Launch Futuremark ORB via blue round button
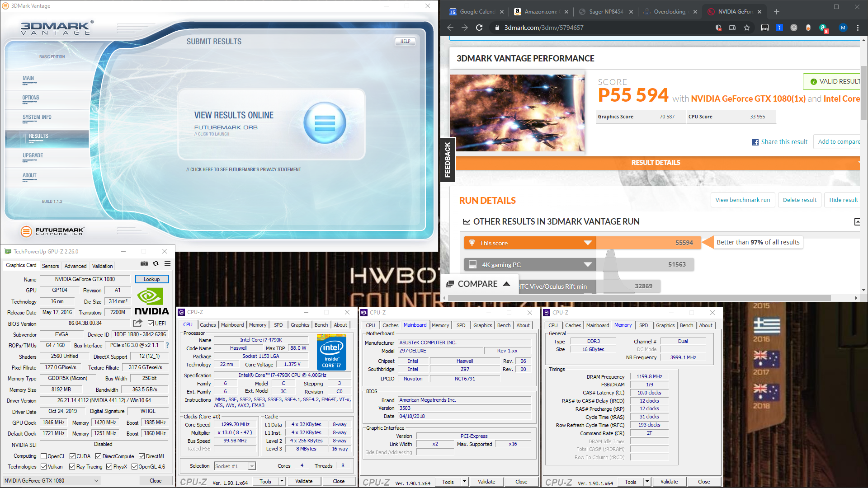The image size is (868, 488). click(x=325, y=123)
